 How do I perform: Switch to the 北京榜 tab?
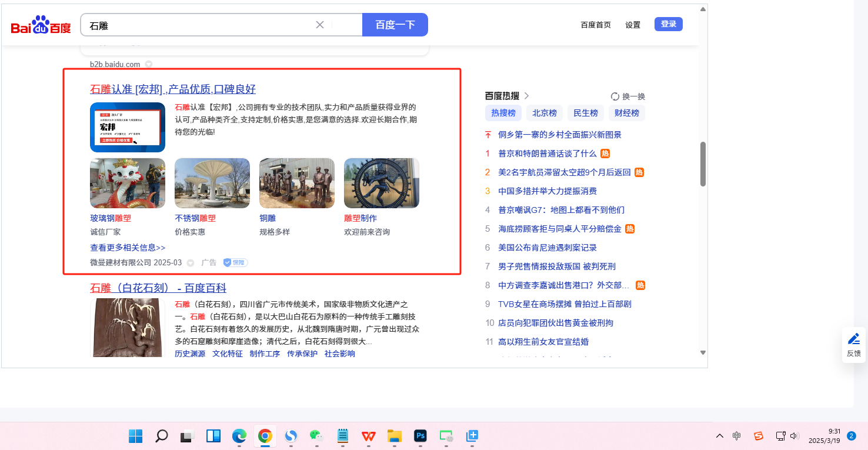coord(545,113)
